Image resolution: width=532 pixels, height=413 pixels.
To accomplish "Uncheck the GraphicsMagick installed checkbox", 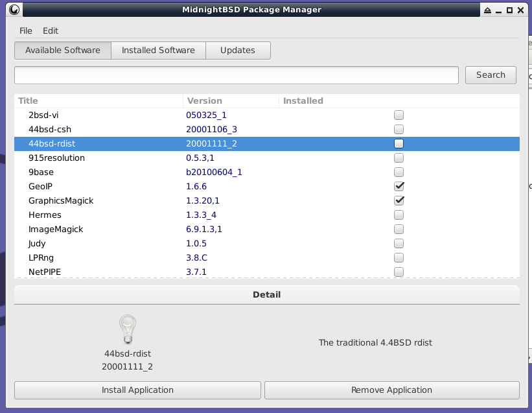I will (399, 200).
